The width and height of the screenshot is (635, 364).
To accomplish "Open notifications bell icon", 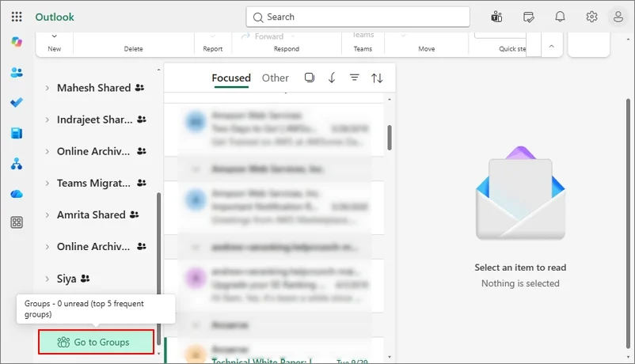I will [x=560, y=17].
